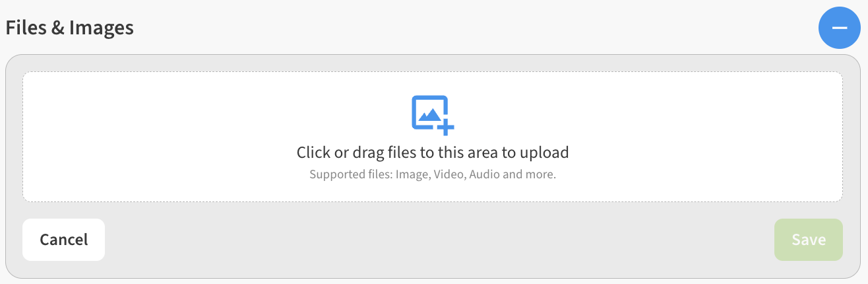Hide the upload panel using minus icon
The height and width of the screenshot is (284, 868).
[x=839, y=28]
